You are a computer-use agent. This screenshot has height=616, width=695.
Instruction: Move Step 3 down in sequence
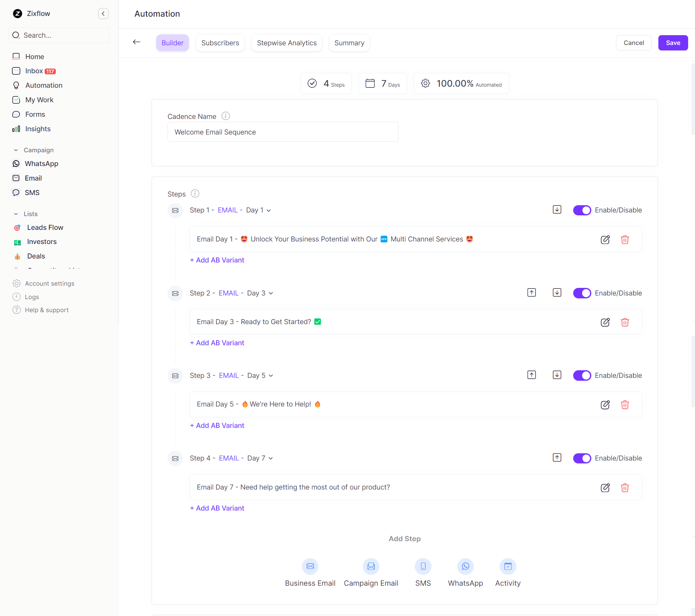pyautogui.click(x=557, y=375)
